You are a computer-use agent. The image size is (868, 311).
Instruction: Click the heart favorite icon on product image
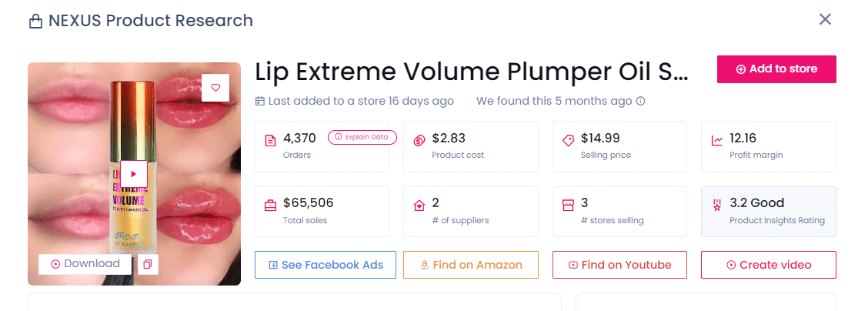pyautogui.click(x=215, y=88)
